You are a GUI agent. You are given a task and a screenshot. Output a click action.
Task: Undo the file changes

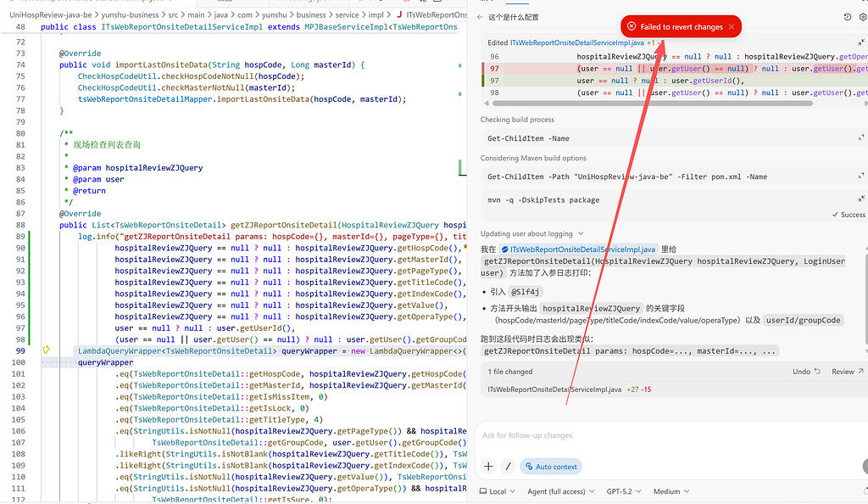tap(807, 372)
